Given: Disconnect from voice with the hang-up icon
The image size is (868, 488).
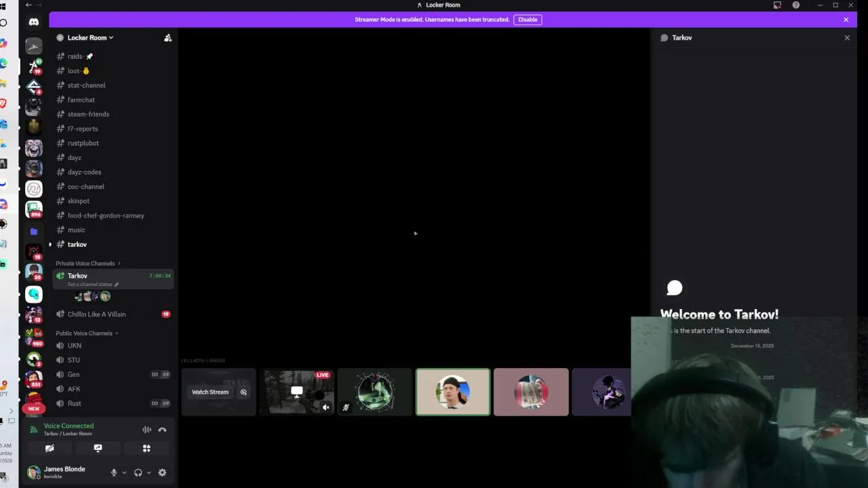Looking at the screenshot, I should tap(162, 430).
